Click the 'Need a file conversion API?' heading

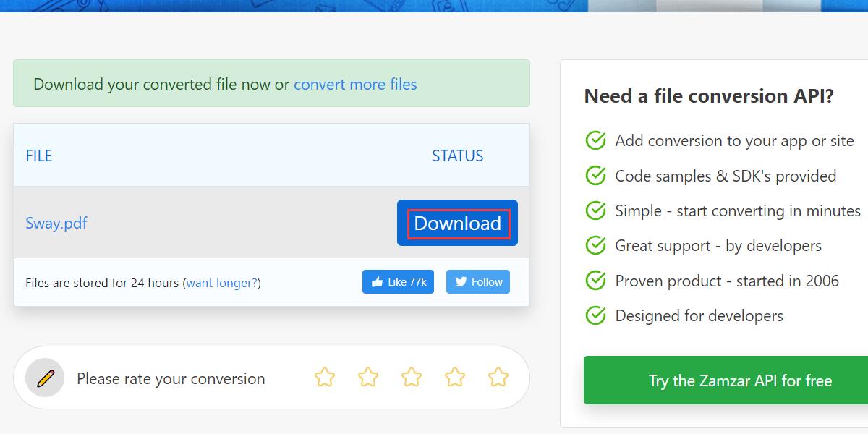pyautogui.click(x=709, y=96)
